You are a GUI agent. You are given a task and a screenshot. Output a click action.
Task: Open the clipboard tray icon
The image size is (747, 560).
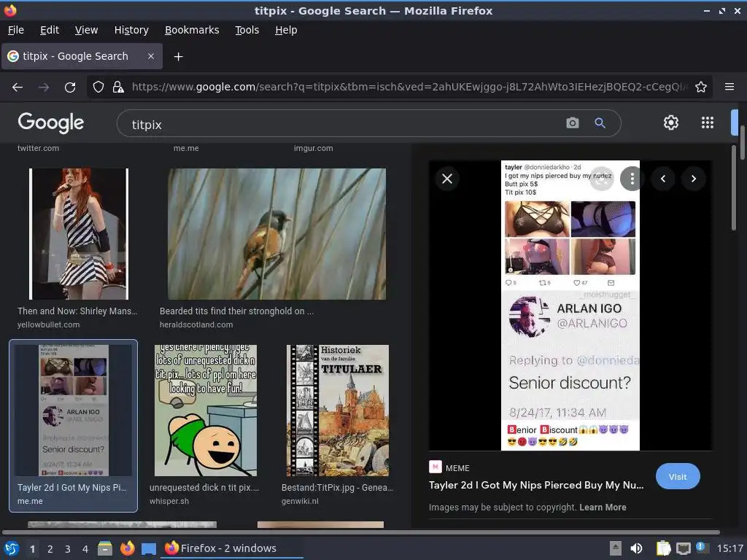(662, 548)
